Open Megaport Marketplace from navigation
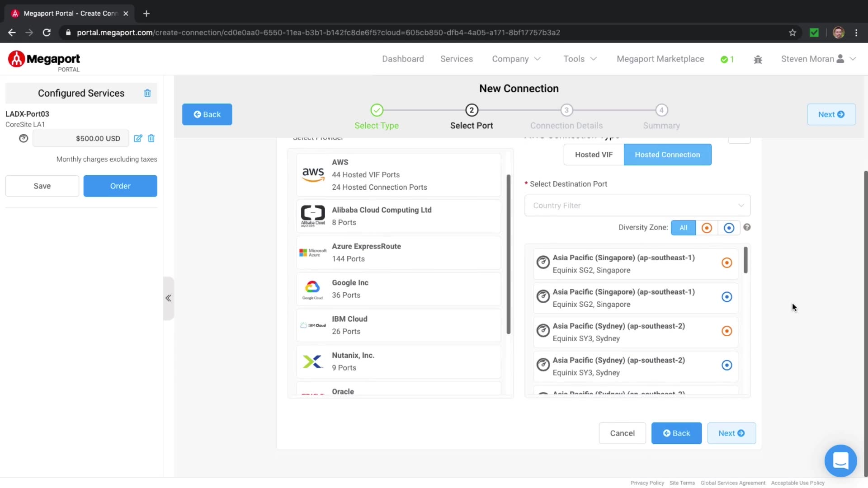The height and width of the screenshot is (488, 868). (x=660, y=59)
